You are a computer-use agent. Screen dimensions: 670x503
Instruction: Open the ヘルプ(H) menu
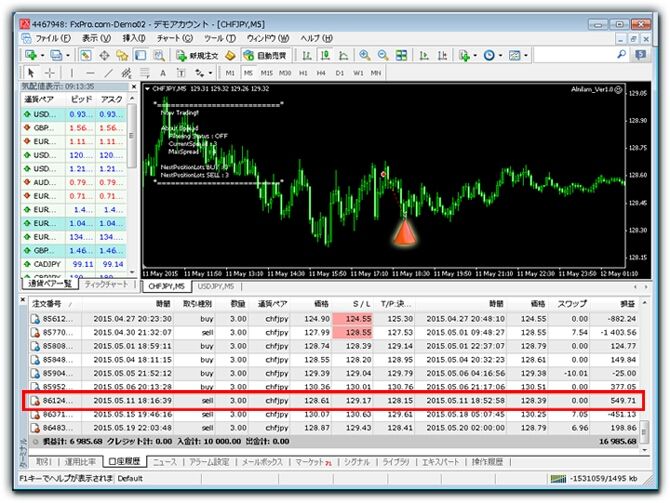(316, 38)
